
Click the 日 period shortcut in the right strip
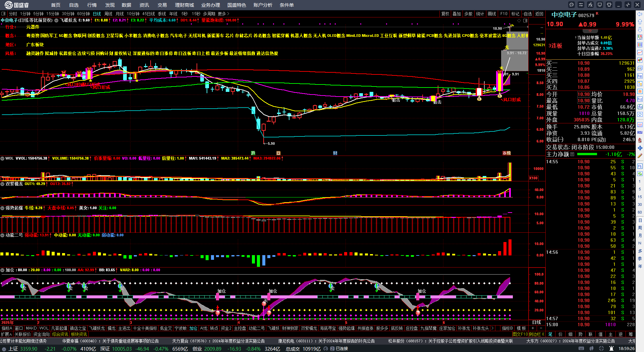pyautogui.click(x=640, y=220)
